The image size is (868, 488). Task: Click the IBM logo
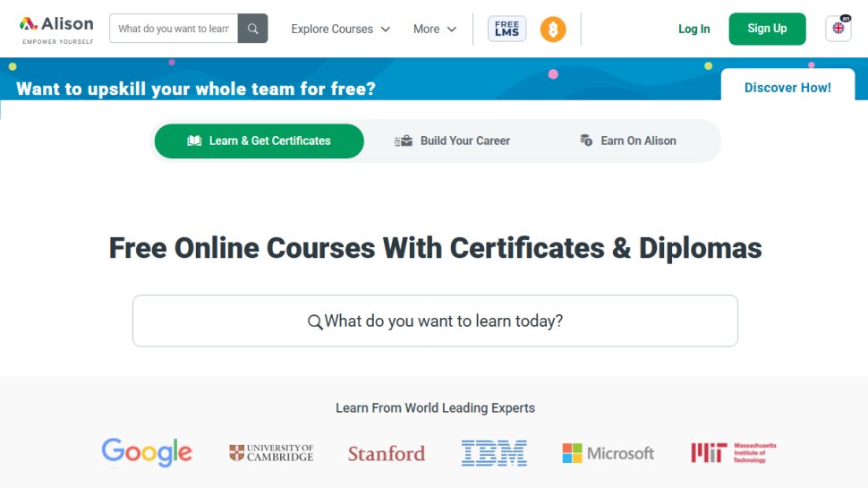click(x=494, y=453)
